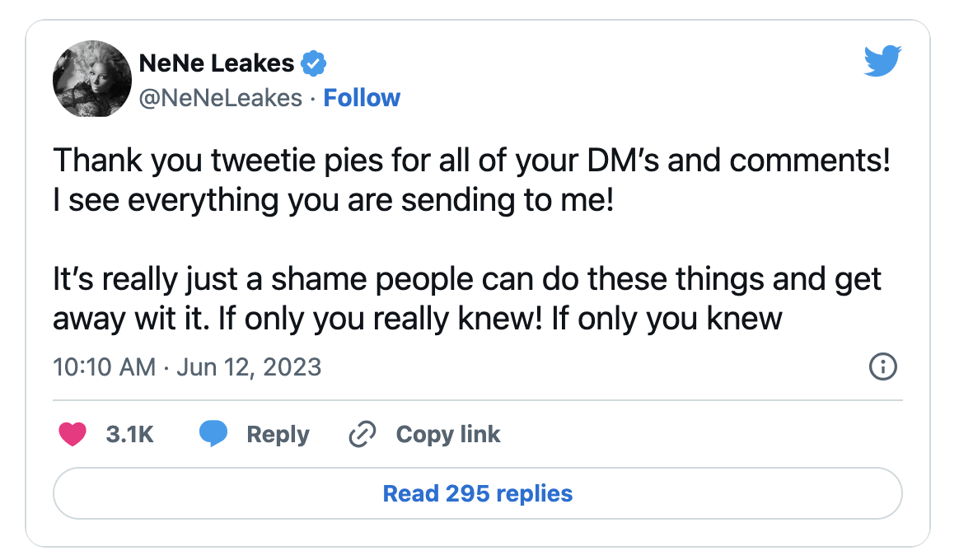
Task: Click the 3.1K likes count
Action: point(129,434)
